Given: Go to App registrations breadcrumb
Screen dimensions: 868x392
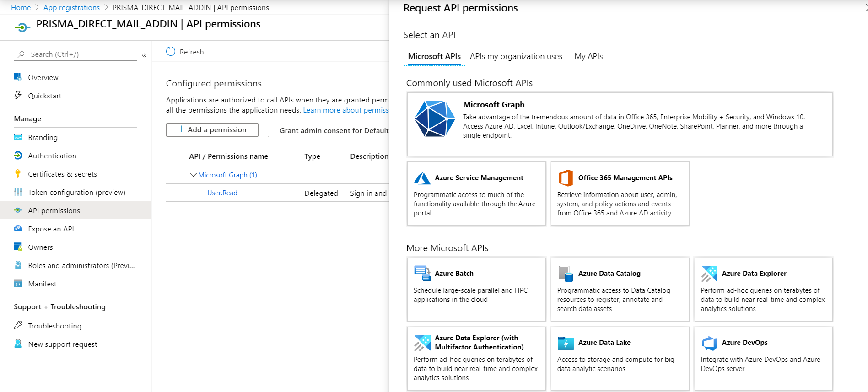Looking at the screenshot, I should tap(71, 7).
